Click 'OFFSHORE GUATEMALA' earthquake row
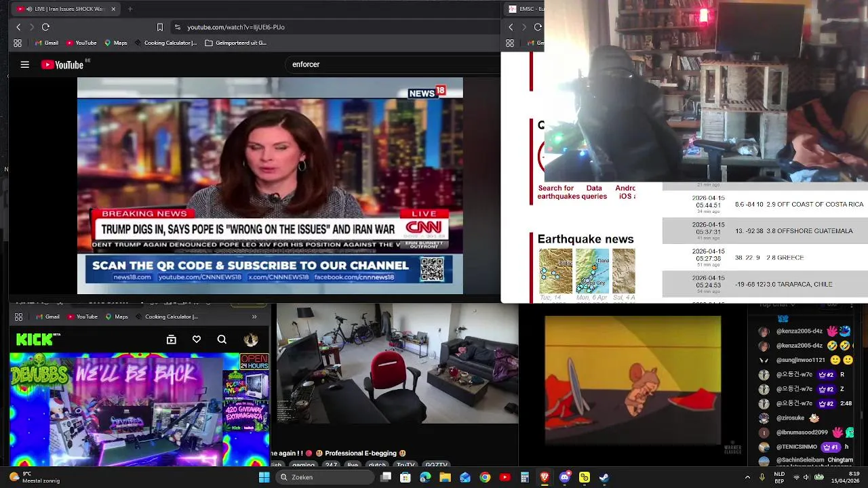The height and width of the screenshot is (488, 868). pos(765,230)
